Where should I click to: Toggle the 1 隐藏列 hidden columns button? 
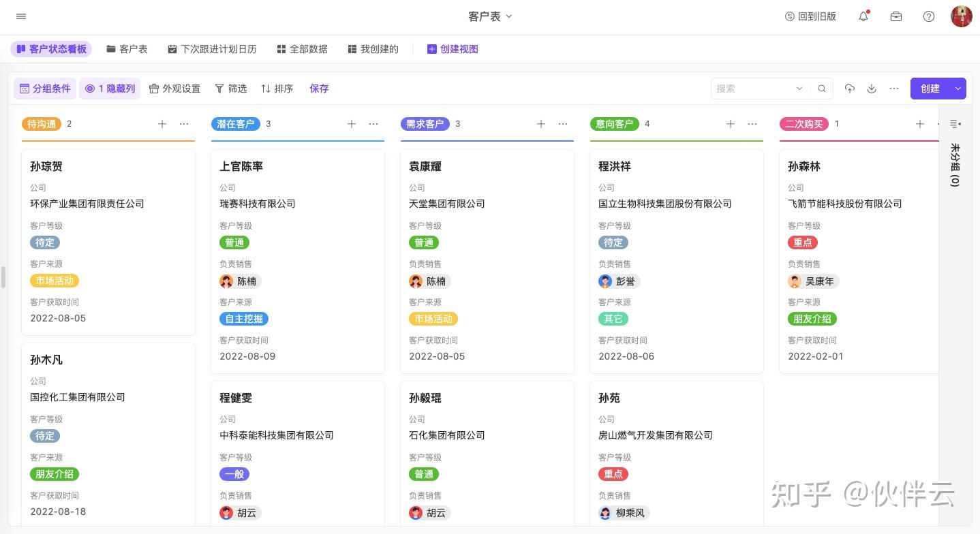[x=110, y=89]
